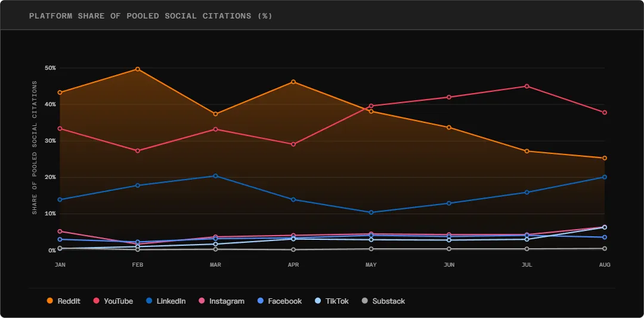Select the Facebook data point for August
This screenshot has width=644, height=318.
[x=605, y=237]
